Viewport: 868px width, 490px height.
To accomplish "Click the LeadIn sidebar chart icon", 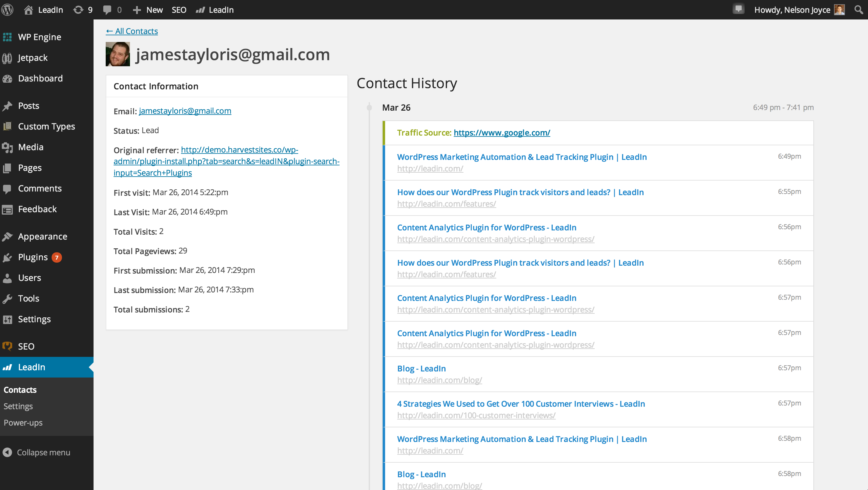I will click(x=7, y=367).
